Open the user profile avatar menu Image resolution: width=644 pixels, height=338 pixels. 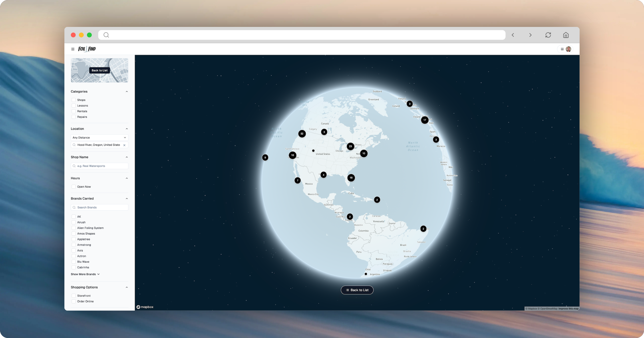pyautogui.click(x=568, y=49)
